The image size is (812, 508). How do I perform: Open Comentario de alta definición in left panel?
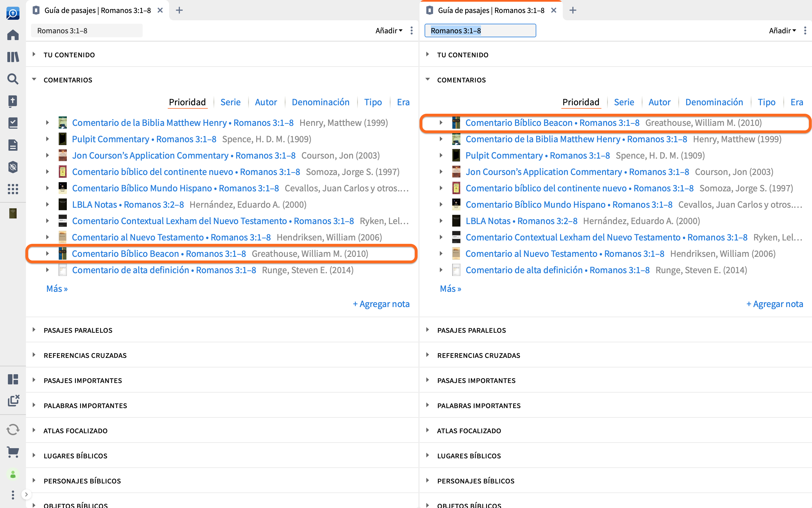point(164,270)
